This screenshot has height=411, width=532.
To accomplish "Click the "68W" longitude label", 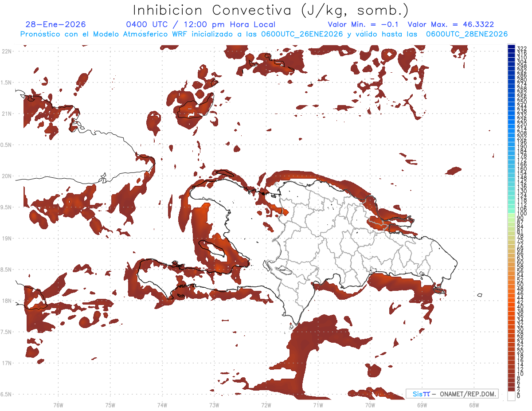I will click(x=474, y=405).
